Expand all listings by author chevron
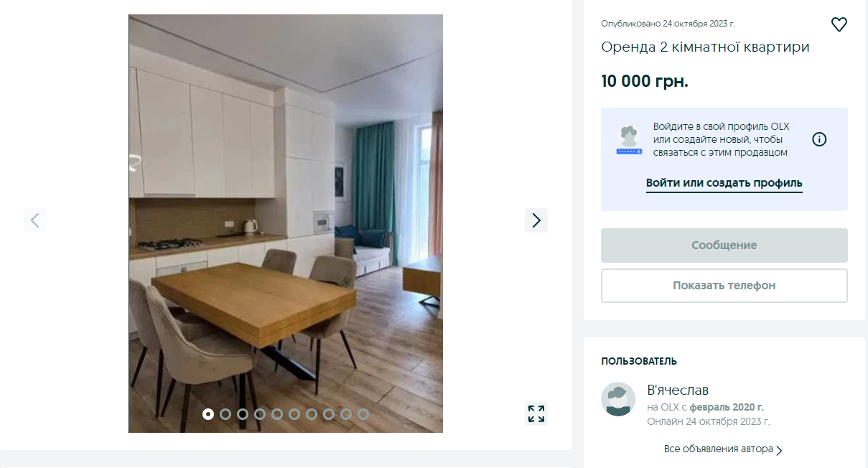Viewport: 868px width, 468px height. (780, 450)
